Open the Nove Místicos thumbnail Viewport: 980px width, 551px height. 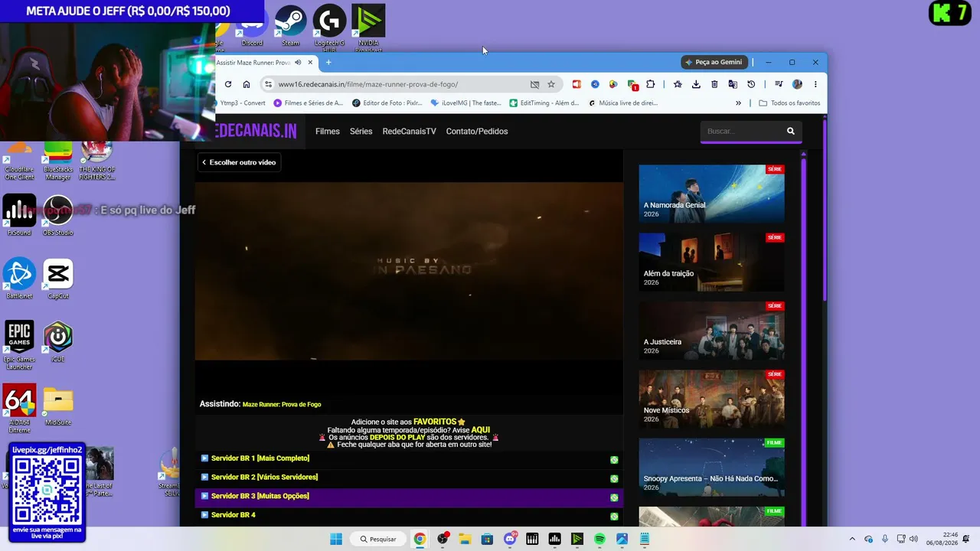pyautogui.click(x=711, y=399)
